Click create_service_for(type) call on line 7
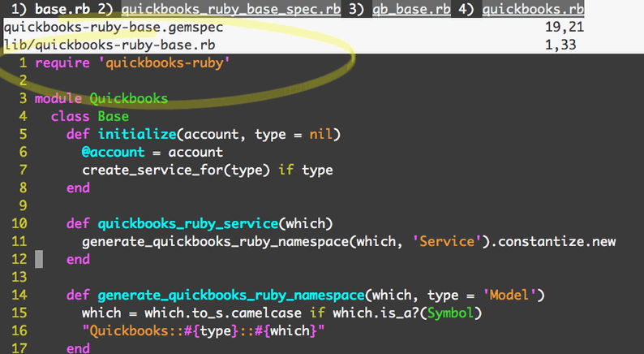The width and height of the screenshot is (644, 354). (176, 170)
